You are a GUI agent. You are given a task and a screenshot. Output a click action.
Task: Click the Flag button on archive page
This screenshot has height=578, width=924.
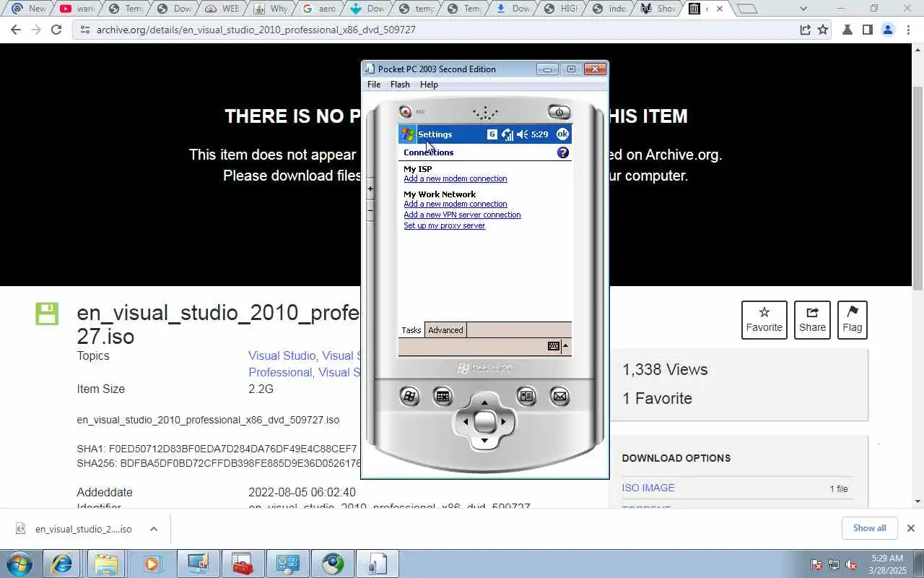(853, 320)
